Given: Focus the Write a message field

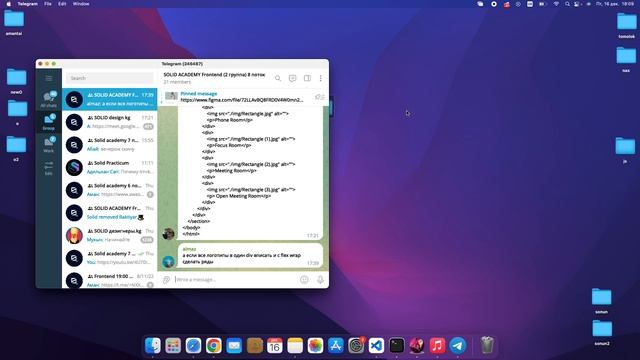Looking at the screenshot, I should point(235,280).
